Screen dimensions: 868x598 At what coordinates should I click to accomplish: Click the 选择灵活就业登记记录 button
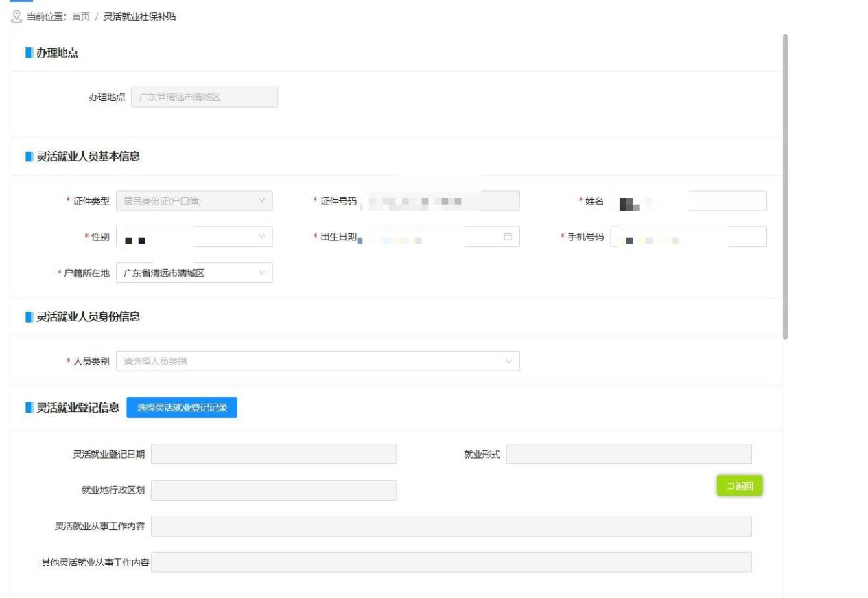[182, 408]
